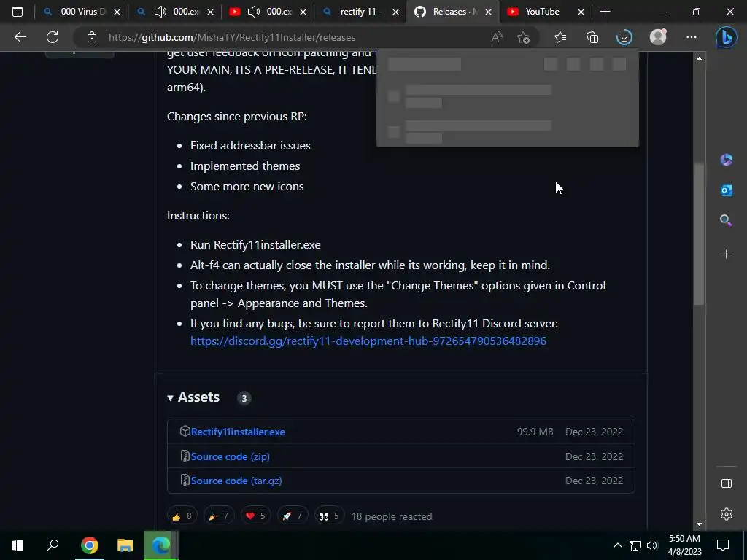This screenshot has width=747, height=560.
Task: Click the 99.9 MB file size
Action: [535, 432]
